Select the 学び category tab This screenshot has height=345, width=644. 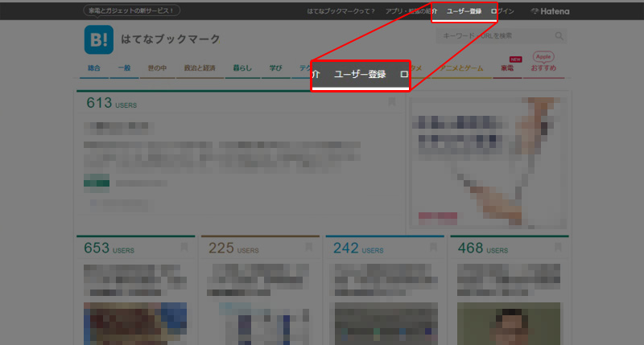tap(275, 68)
